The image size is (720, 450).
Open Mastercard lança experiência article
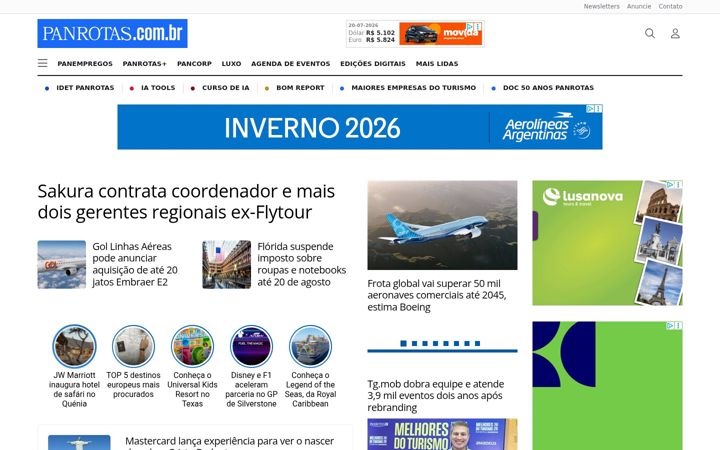230,444
